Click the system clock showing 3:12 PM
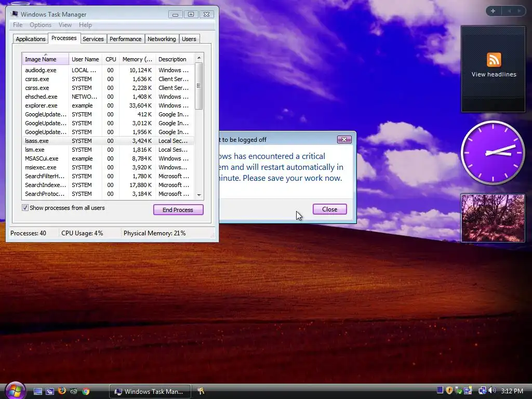 click(512, 391)
